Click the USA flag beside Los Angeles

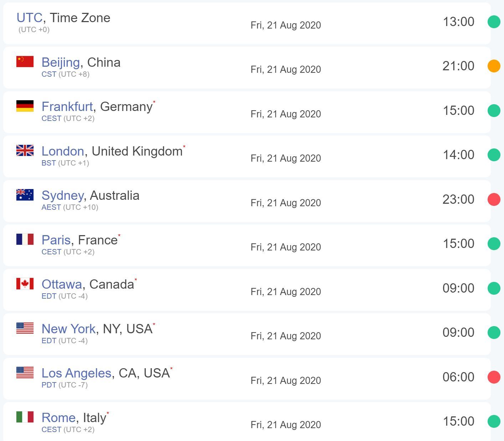click(25, 372)
